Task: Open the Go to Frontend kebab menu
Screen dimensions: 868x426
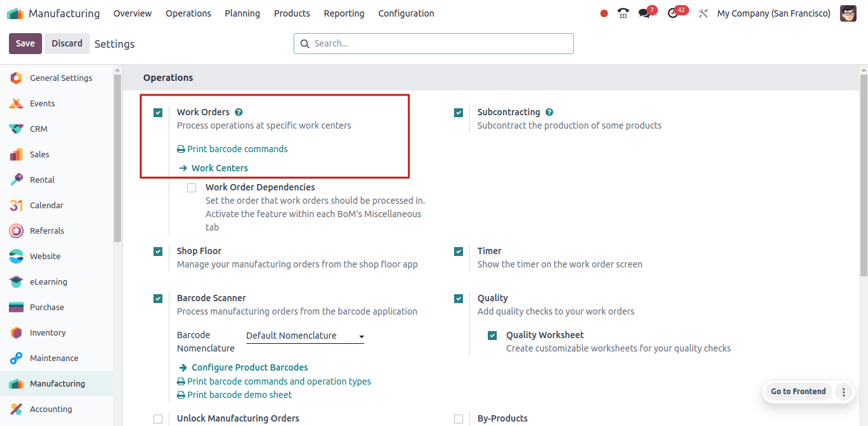Action: point(844,392)
